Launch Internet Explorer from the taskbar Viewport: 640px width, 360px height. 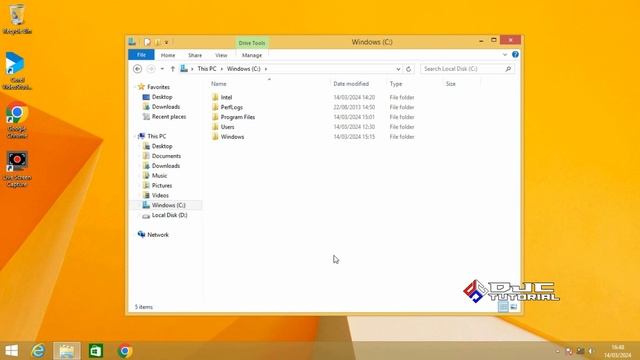click(x=39, y=351)
